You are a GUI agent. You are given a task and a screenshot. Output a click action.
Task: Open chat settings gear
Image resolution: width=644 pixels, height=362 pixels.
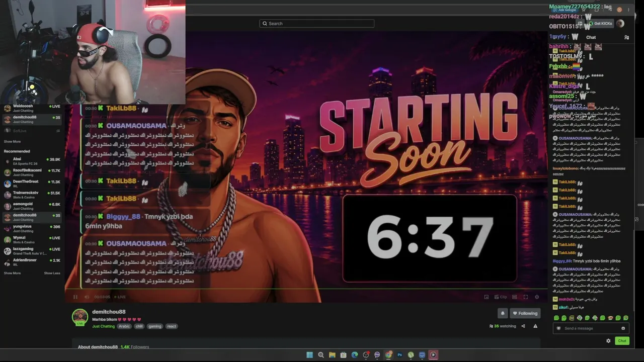point(608,341)
